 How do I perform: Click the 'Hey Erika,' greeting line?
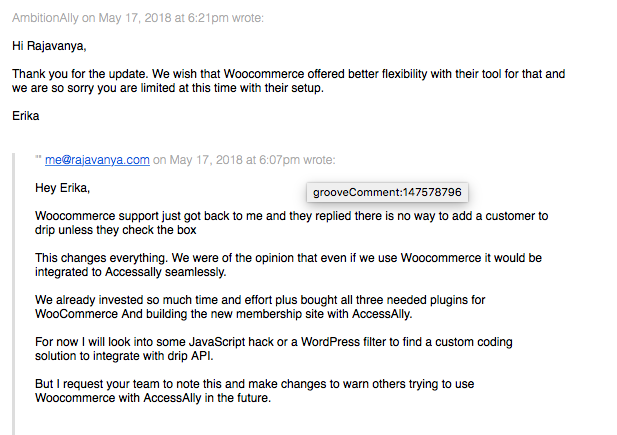pos(63,188)
